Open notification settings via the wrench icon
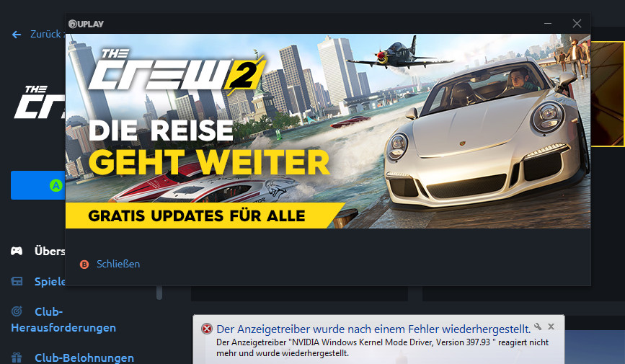625x364 pixels. coord(538,327)
